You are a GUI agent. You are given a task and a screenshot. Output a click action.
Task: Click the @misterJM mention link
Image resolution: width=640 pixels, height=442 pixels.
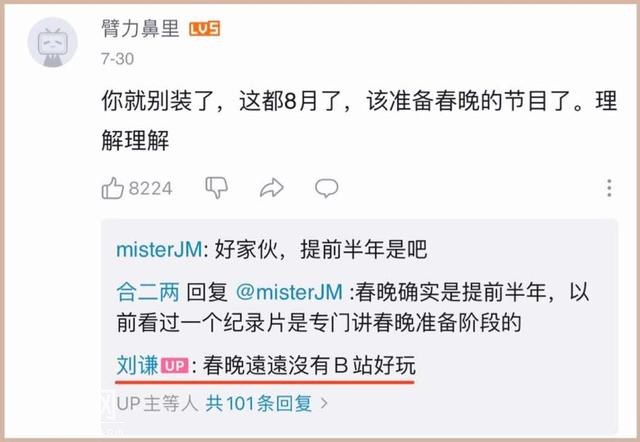(x=289, y=292)
